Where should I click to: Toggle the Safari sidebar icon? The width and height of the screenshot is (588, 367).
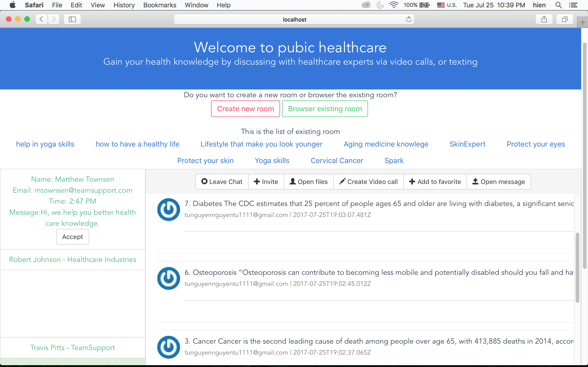(72, 19)
